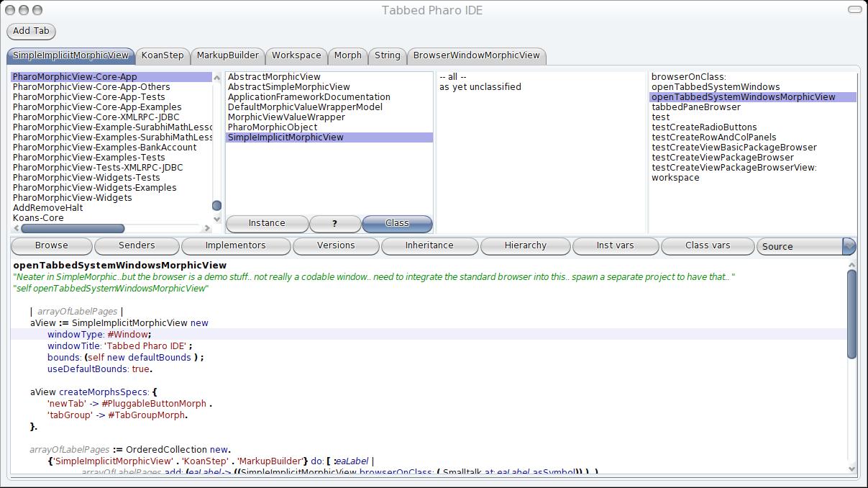Viewport: 868px width, 488px height.
Task: Select class AbstractMorphicView
Action: click(x=329, y=77)
